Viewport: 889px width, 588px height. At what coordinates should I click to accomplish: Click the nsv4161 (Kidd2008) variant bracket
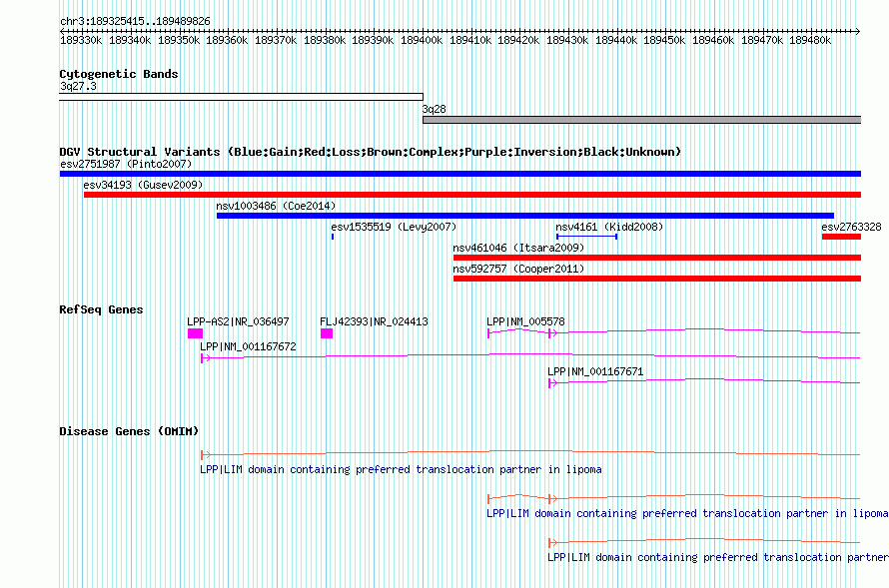tap(586, 237)
